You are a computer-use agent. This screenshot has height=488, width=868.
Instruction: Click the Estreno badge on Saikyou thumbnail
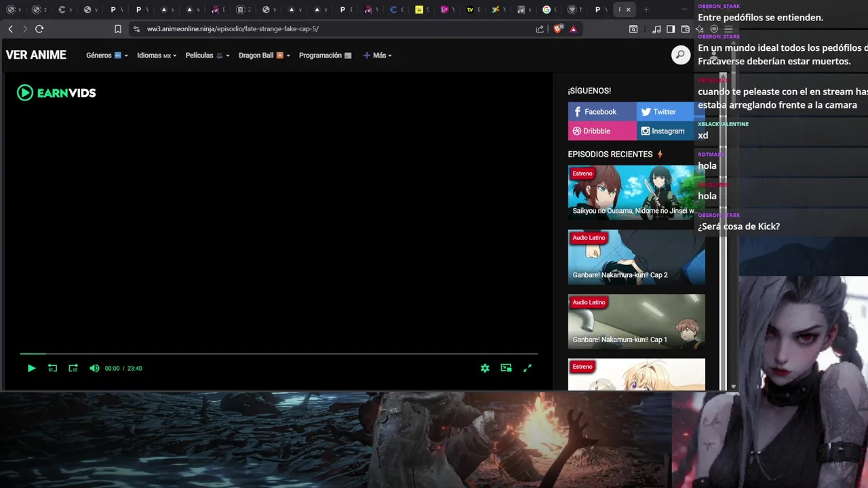583,174
